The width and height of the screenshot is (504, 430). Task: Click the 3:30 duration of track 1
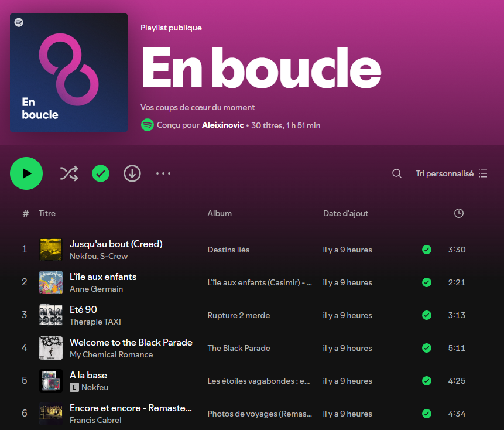457,250
